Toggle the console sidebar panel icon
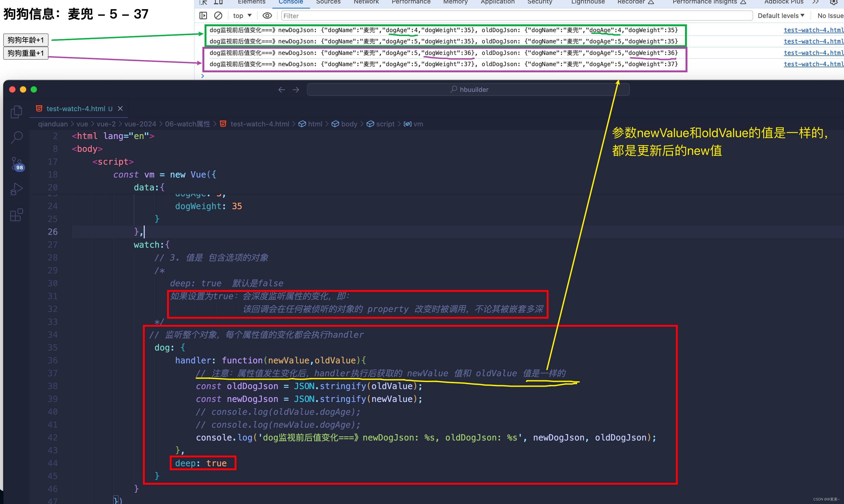The image size is (844, 504). (x=203, y=16)
